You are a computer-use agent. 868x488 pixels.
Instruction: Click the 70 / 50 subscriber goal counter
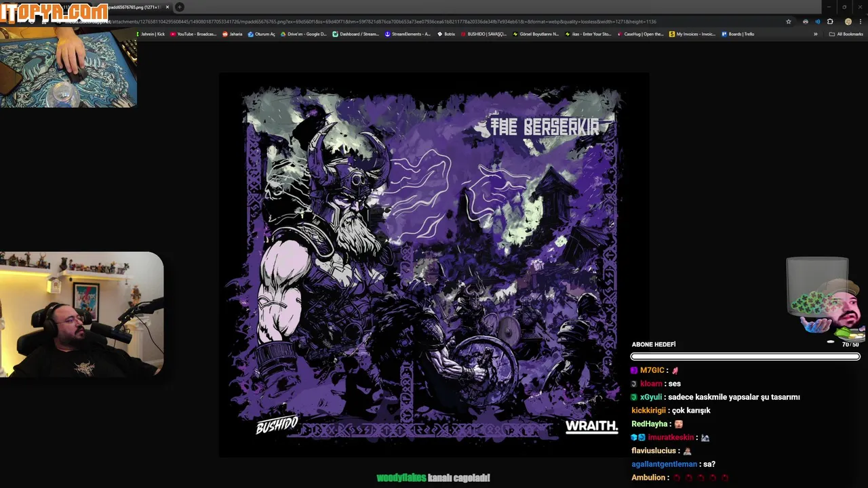850,345
